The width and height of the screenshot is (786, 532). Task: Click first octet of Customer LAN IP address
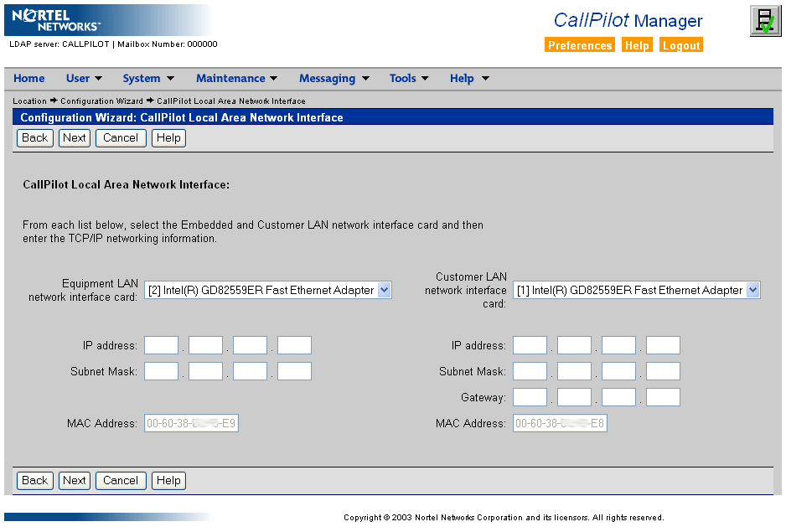click(530, 345)
